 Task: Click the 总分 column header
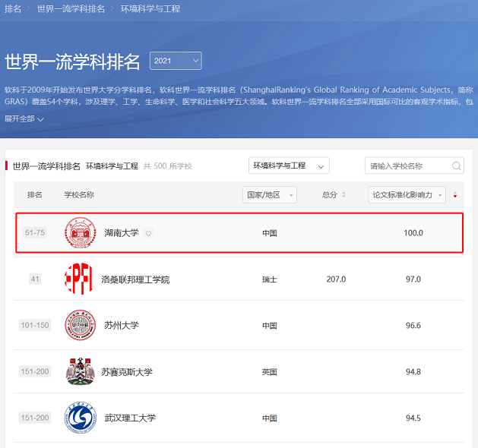330,194
